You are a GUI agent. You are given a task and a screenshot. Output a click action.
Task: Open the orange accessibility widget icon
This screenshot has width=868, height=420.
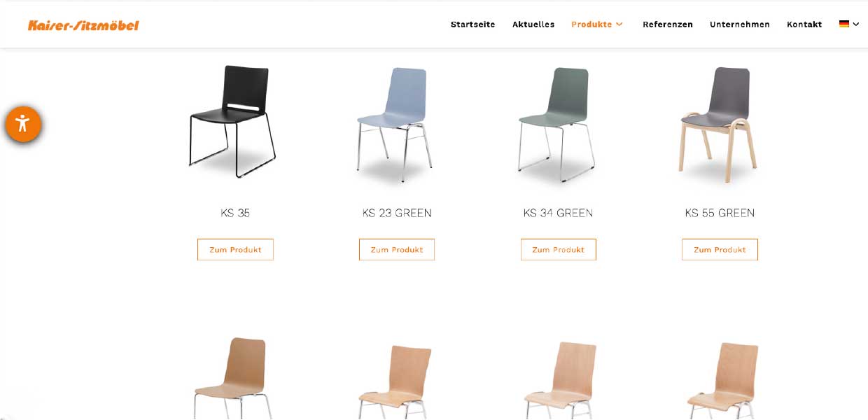tap(23, 125)
